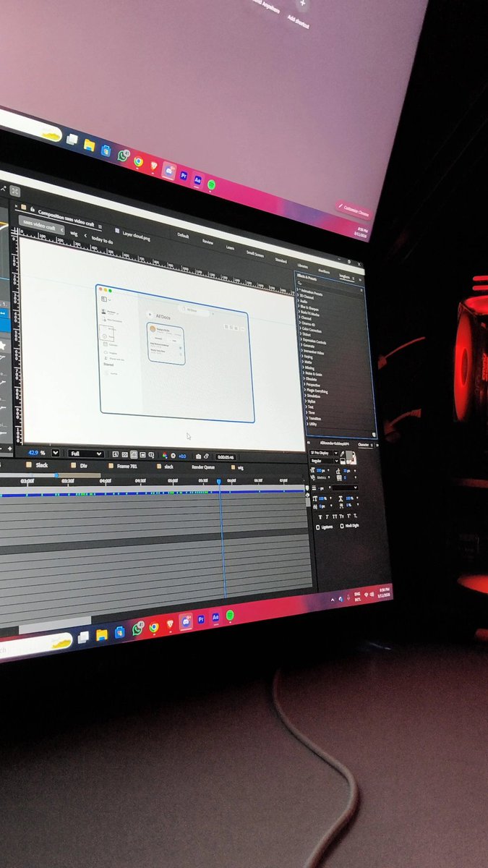Viewport: 488px width, 868px height.
Task: Open Spotify from the lower monitor taskbar
Action: tap(230, 615)
